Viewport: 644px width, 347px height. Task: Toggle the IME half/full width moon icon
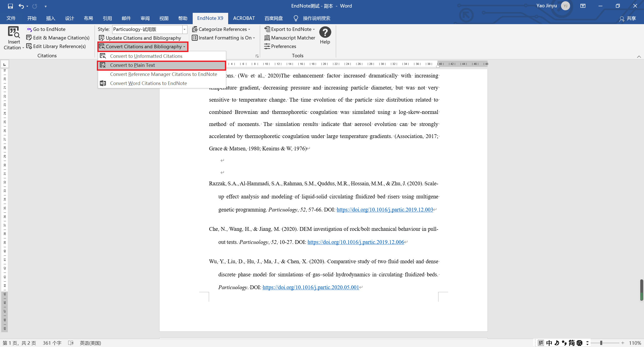(557, 343)
